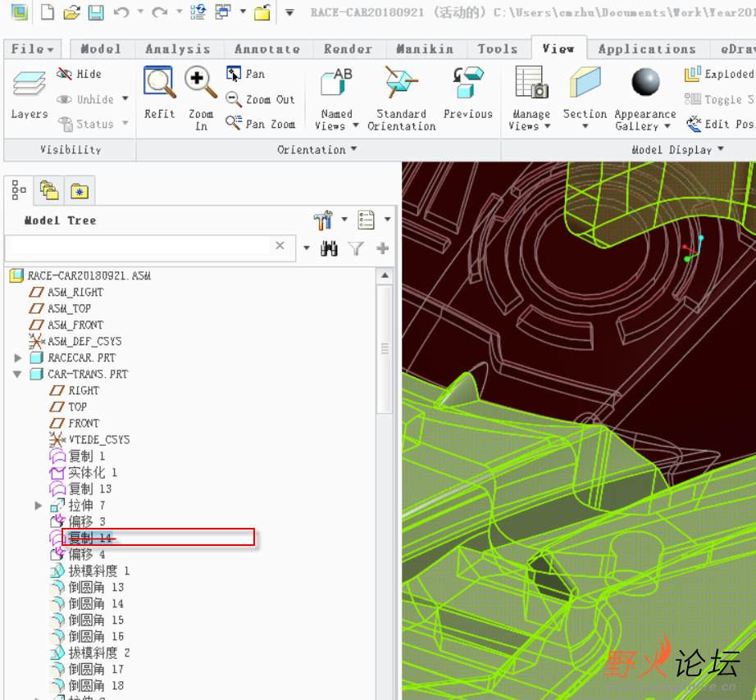Viewport: 756px width, 700px height.
Task: Reset to Standard Orientation
Action: coord(401,99)
